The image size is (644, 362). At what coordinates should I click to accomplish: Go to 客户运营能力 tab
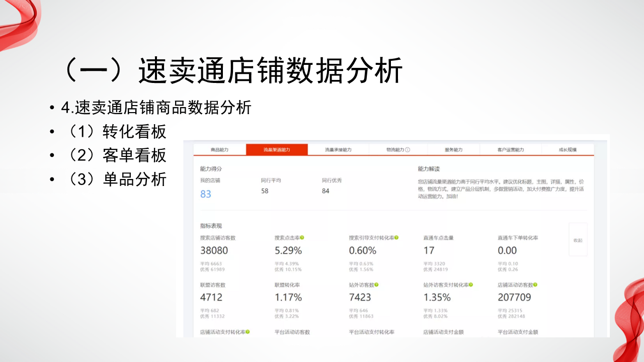(511, 150)
